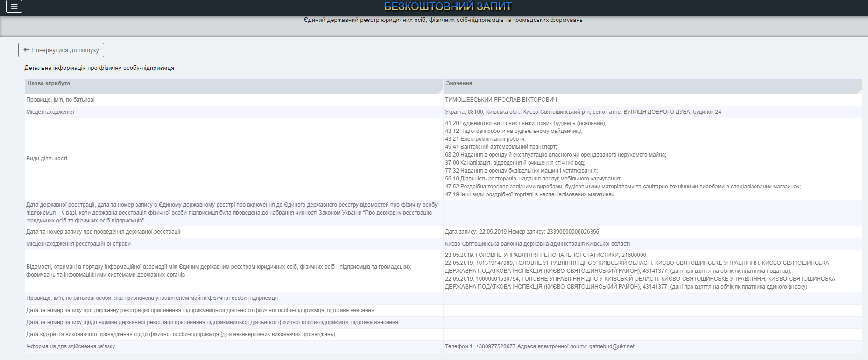Click the 'БЕЗКОШТОВНИЙ ЗАПИТ' page title
Screen dimensions: 868x360
point(448,7)
